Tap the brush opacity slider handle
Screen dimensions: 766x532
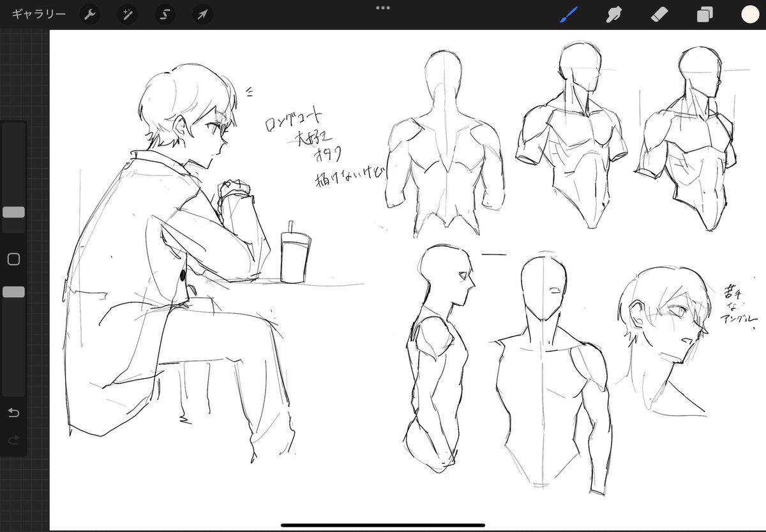click(13, 292)
